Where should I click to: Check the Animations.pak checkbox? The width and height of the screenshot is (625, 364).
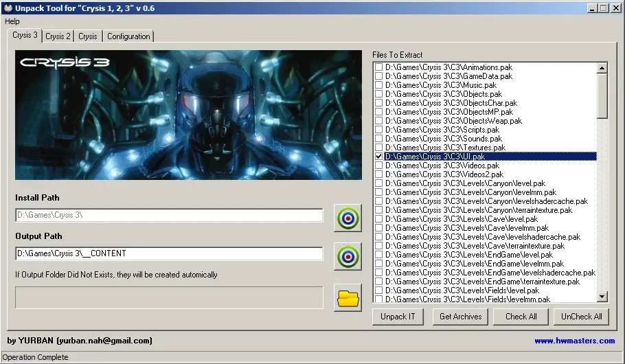(x=378, y=67)
